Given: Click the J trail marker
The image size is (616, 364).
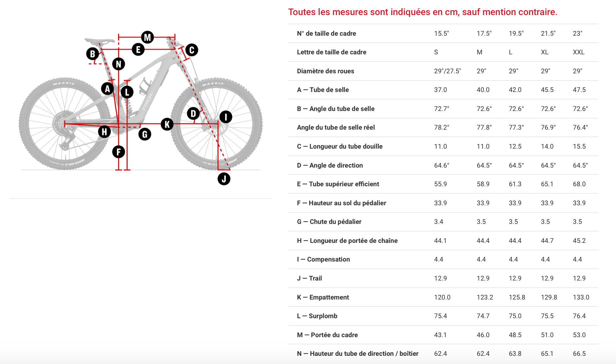Looking at the screenshot, I should [224, 179].
